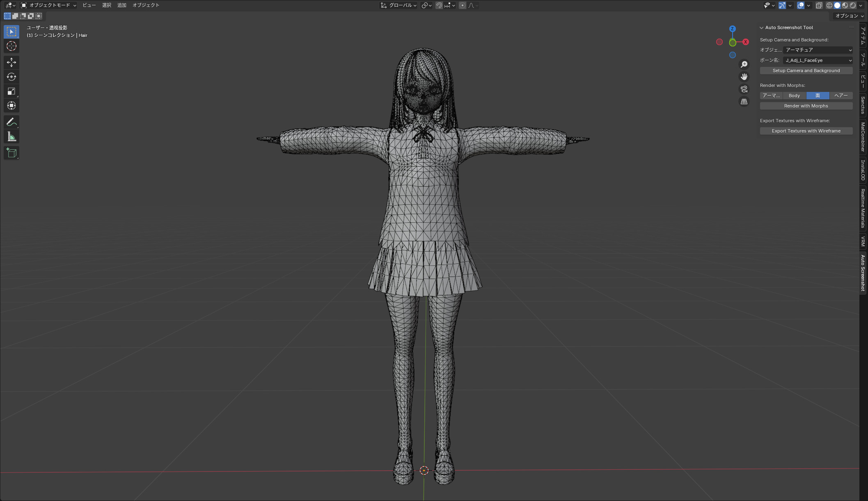The height and width of the screenshot is (501, 868).
Task: Open the overlays options dropdown arrow
Action: point(808,5)
